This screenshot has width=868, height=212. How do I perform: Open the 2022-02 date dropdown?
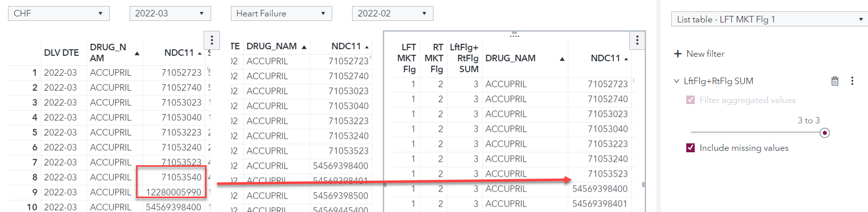392,13
